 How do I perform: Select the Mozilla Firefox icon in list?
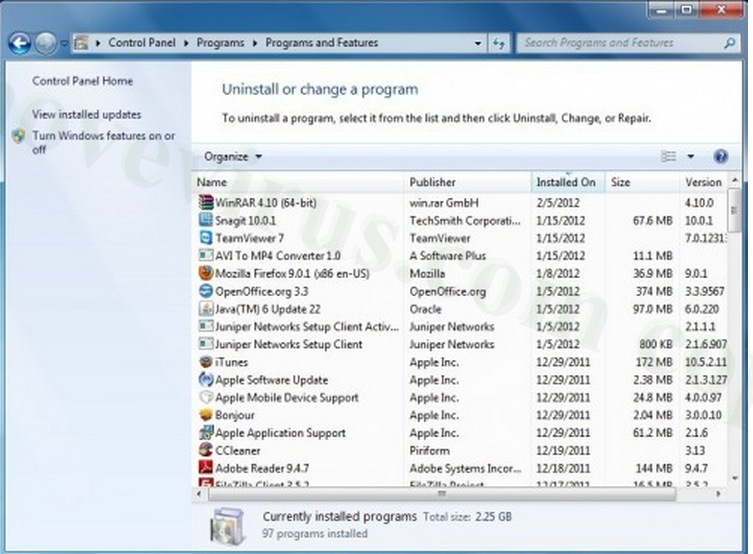[x=206, y=273]
